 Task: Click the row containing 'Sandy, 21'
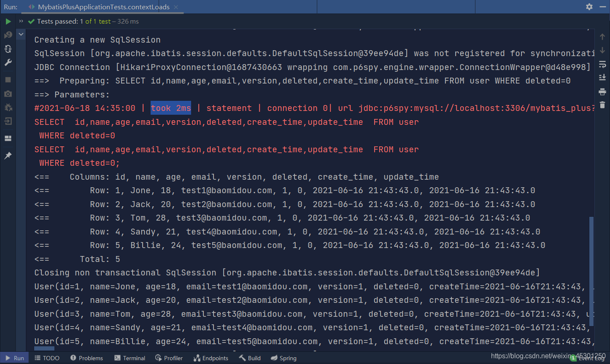tap(287, 232)
